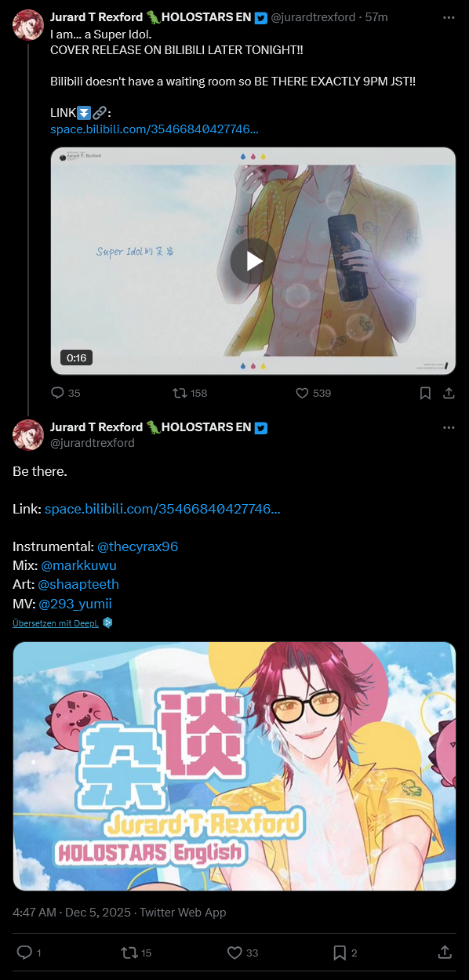Open the bilibili link after 'Link:'
This screenshot has width=469, height=980.
[x=162, y=509]
